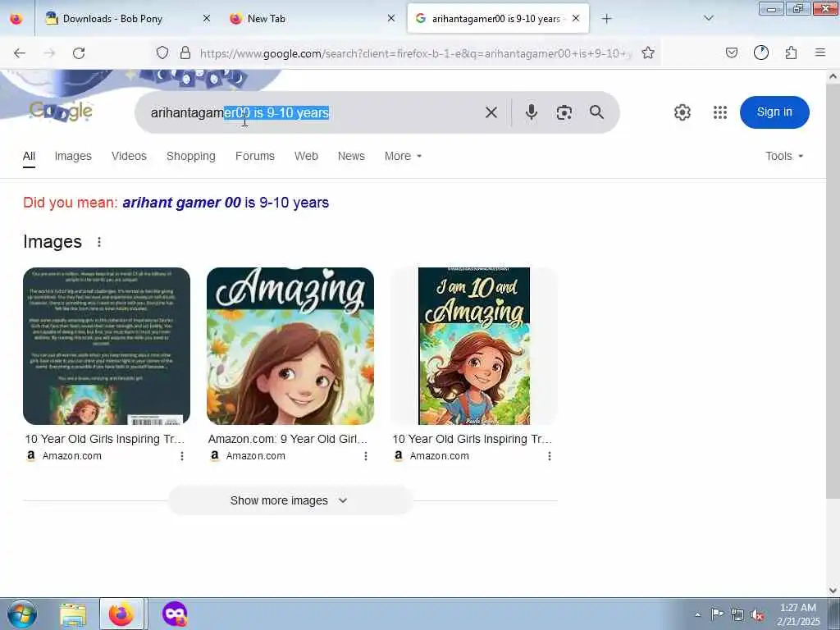Click the muted volume tray icon
The width and height of the screenshot is (840, 630).
click(x=757, y=614)
